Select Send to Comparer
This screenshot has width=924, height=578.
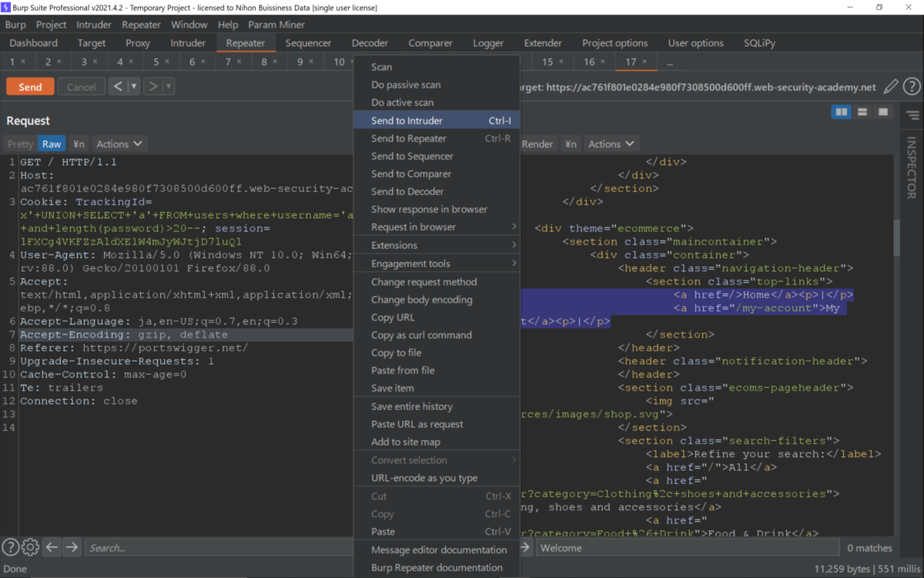point(437,173)
